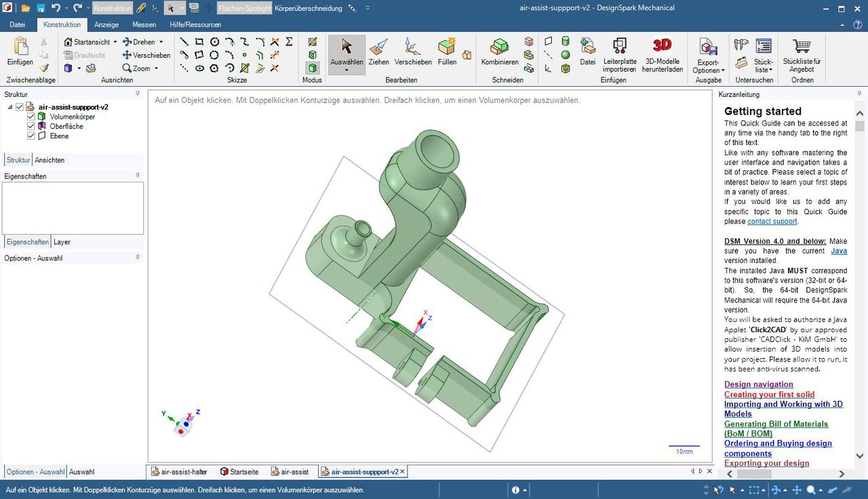Select the line sketch tool in Skizze
Viewport: 868px width, 499px height.
click(183, 41)
